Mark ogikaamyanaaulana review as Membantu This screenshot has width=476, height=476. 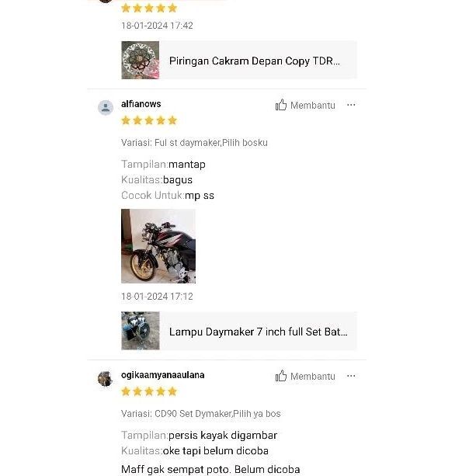pos(305,376)
